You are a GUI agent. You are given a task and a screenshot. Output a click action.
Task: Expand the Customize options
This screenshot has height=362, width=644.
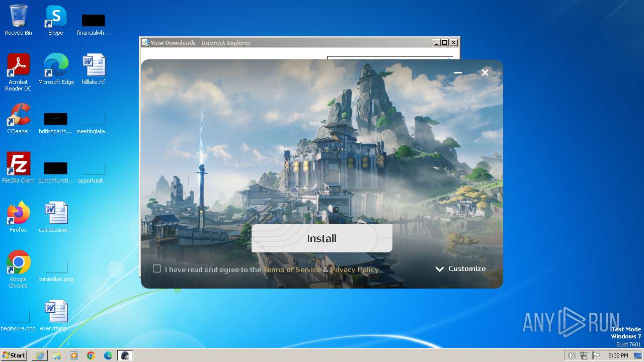tap(460, 269)
